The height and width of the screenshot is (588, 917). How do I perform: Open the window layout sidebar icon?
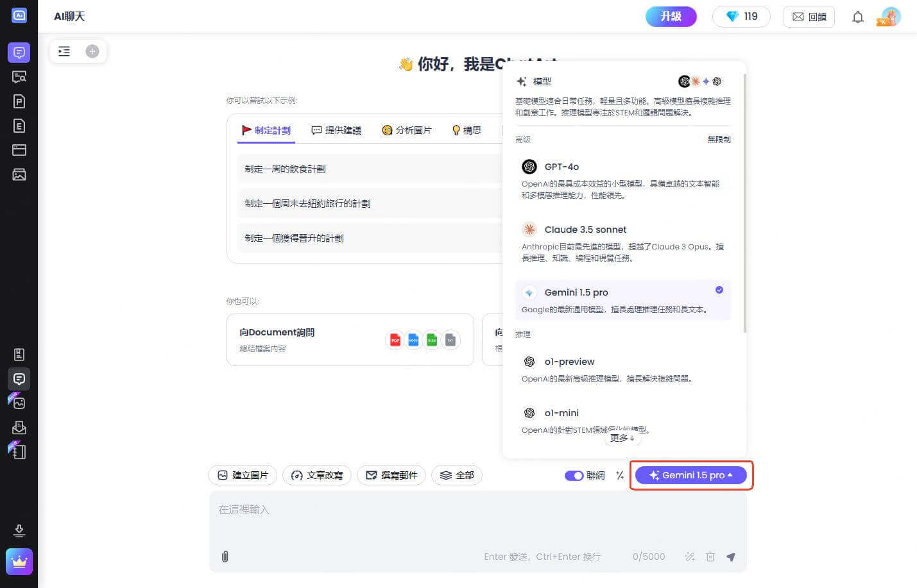click(19, 150)
